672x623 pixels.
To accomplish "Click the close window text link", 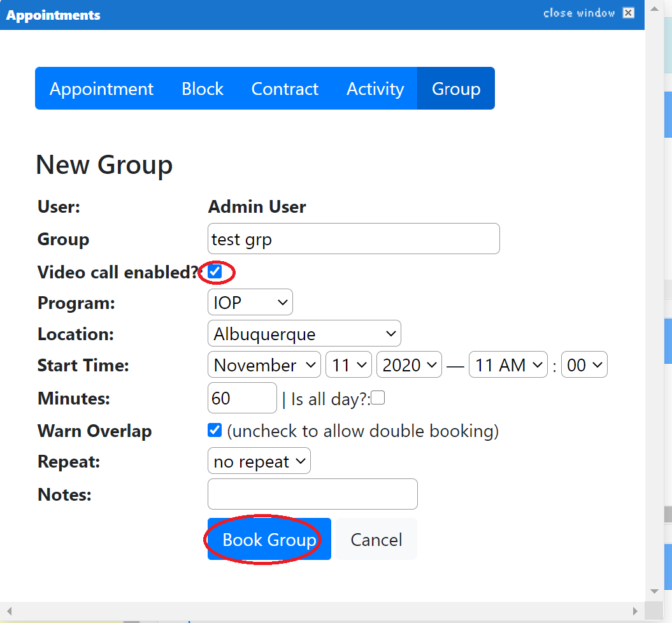I will pyautogui.click(x=579, y=13).
